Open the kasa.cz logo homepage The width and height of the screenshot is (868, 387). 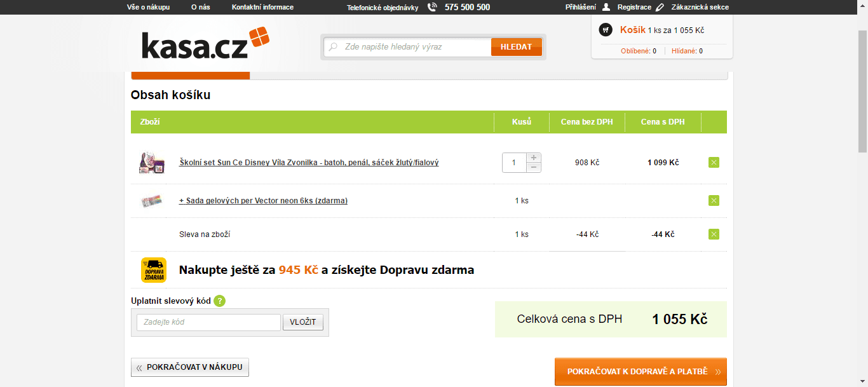tap(205, 43)
